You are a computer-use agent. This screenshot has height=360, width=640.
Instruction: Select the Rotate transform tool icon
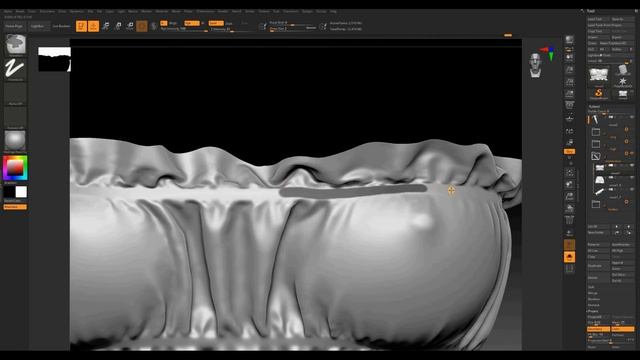click(x=130, y=26)
